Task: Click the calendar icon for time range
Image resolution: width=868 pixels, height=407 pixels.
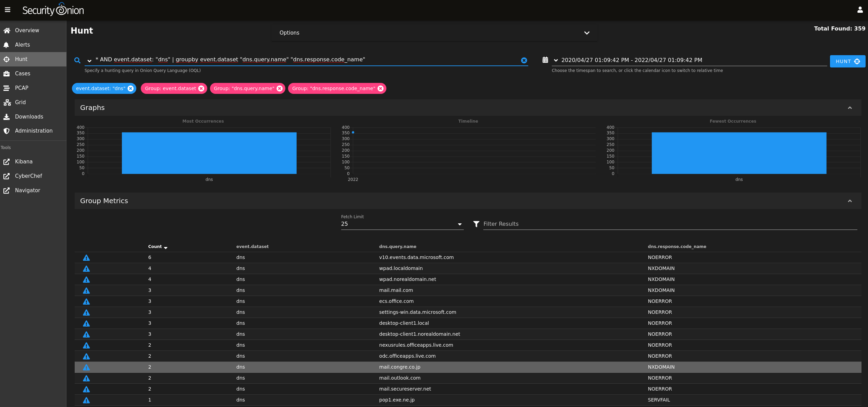Action: [545, 60]
